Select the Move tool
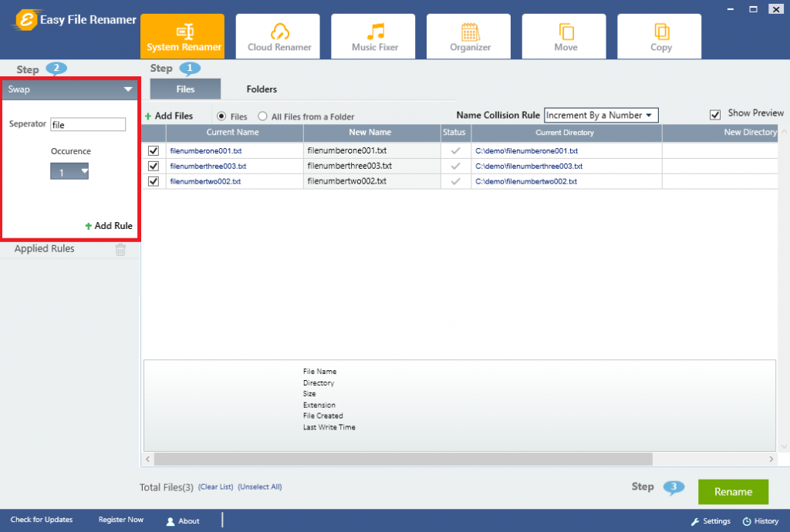The image size is (790, 532). 564,35
